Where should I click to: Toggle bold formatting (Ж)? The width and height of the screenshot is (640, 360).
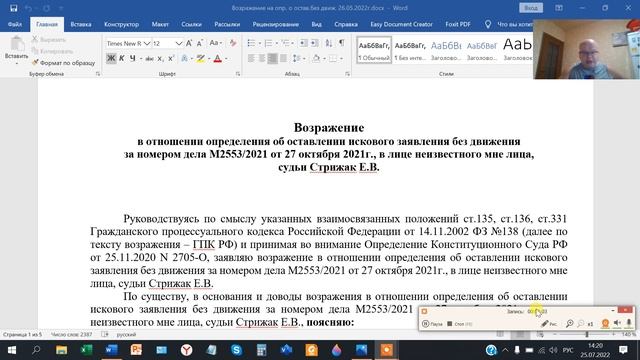tap(111, 58)
